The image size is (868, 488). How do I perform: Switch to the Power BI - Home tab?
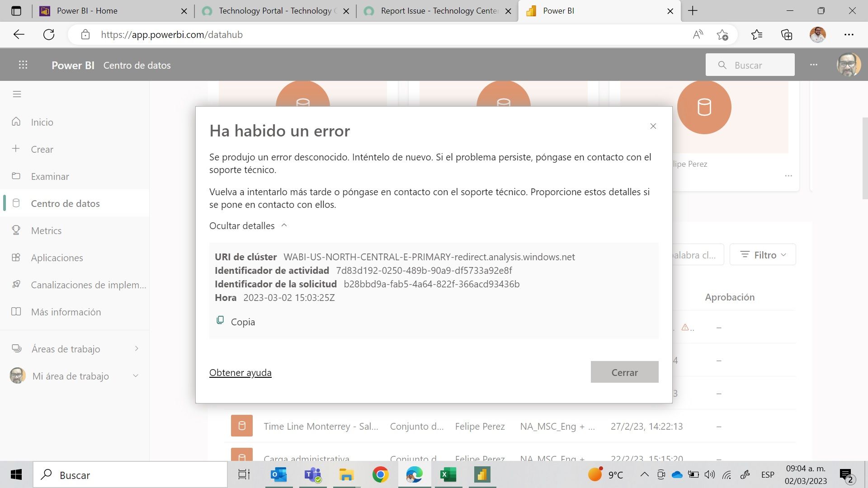112,11
